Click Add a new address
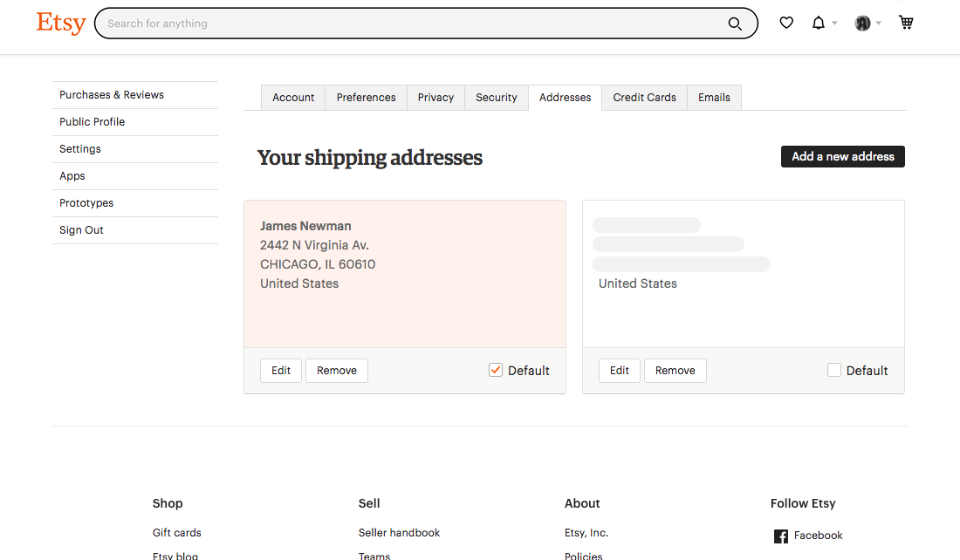The height and width of the screenshot is (560, 960). pos(842,156)
